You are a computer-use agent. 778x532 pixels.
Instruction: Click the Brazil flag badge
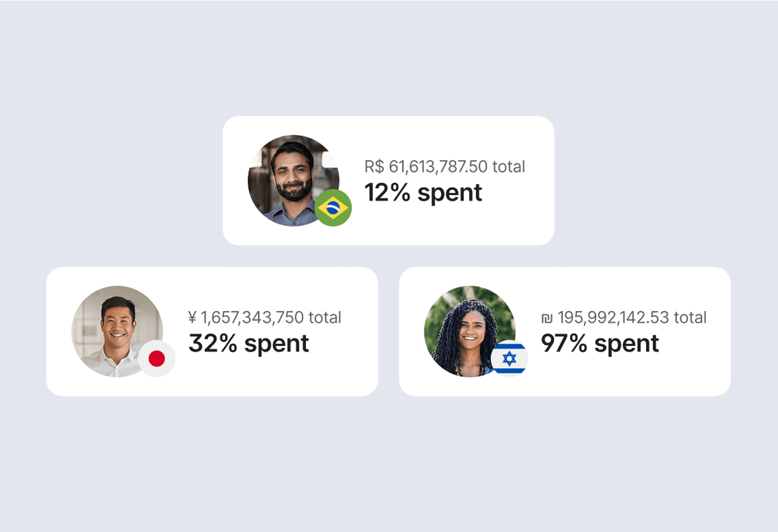(333, 208)
